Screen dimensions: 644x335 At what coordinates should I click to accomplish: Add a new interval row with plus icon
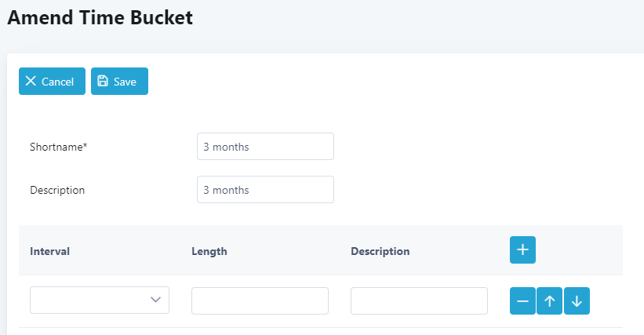point(522,249)
